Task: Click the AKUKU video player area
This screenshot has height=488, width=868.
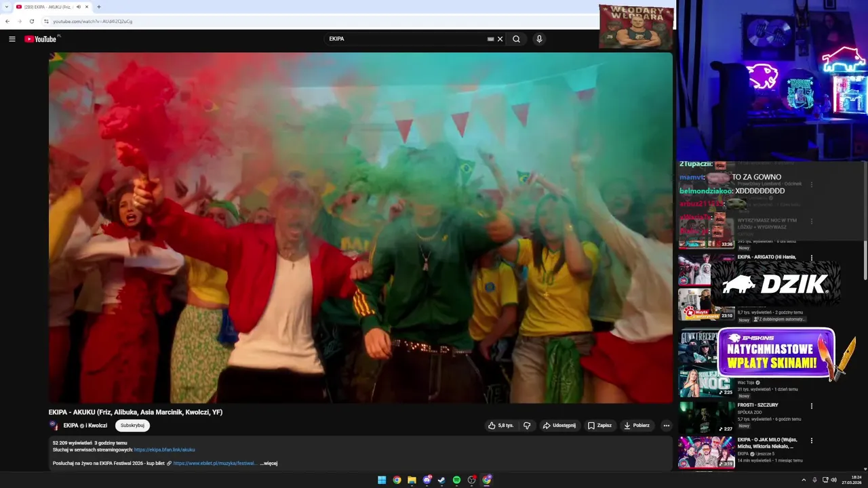Action: (x=360, y=228)
